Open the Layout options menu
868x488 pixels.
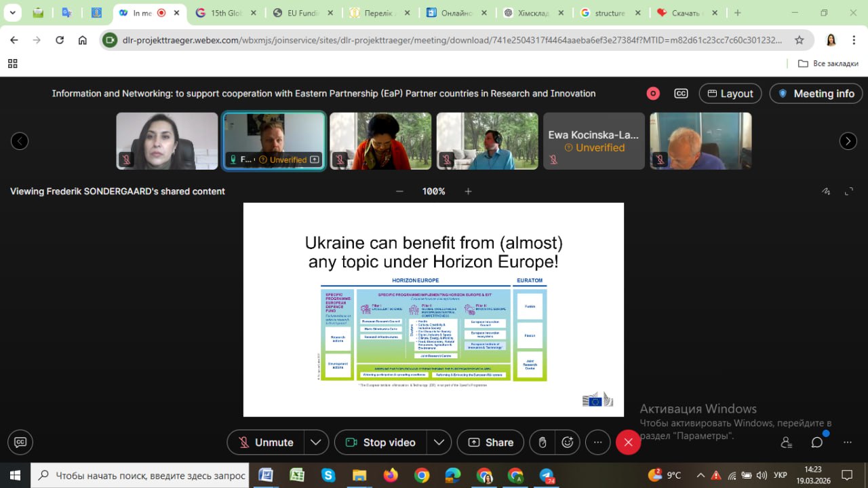point(730,94)
